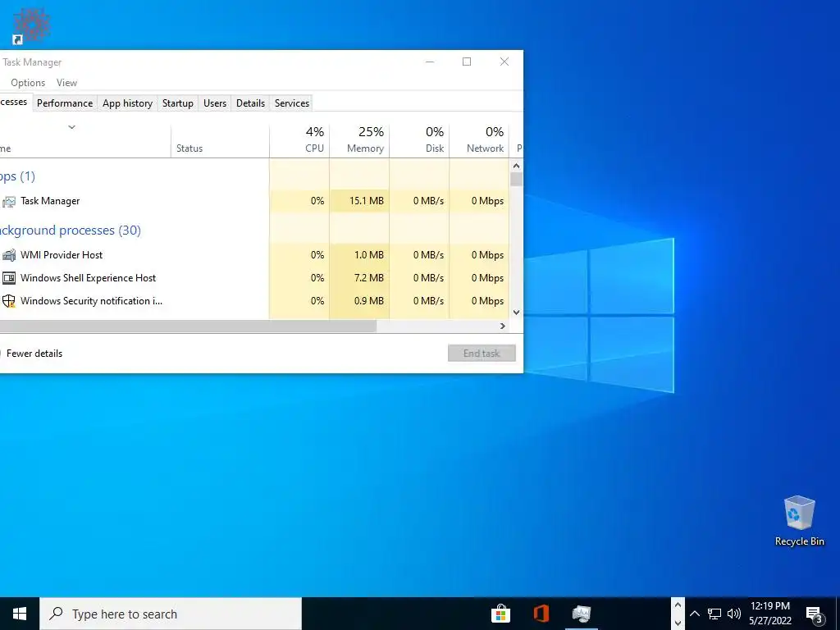Open the View menu
This screenshot has height=630, width=840.
click(67, 83)
